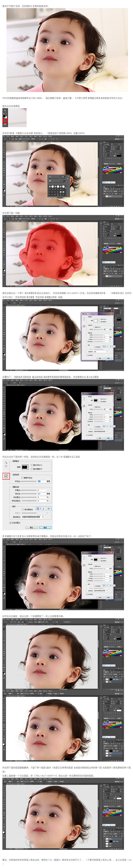This screenshot has width=133, height=868.
Task: Click the IME soft keyboard icon in enlarged dialog
Action: tap(49, 508)
